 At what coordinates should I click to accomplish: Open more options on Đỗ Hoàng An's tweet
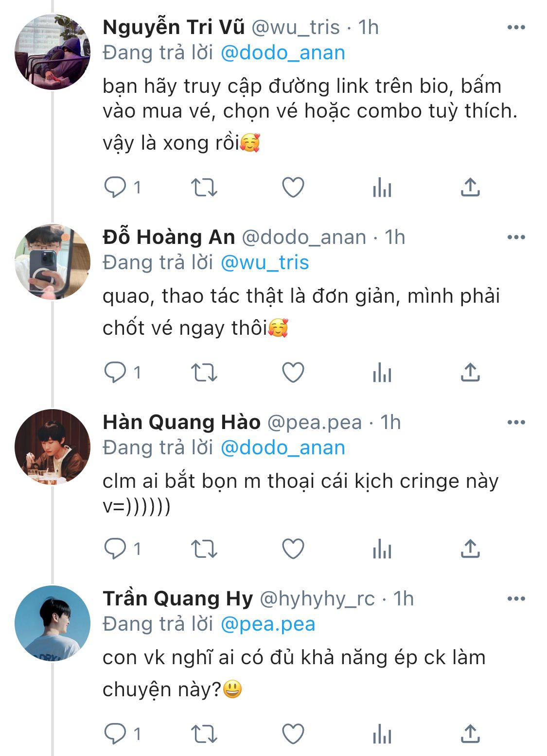click(x=516, y=237)
